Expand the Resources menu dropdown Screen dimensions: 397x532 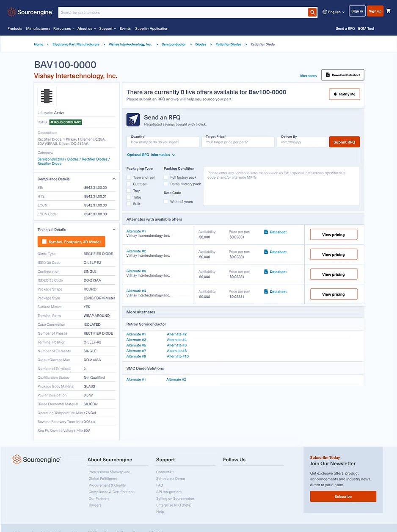coord(64,28)
